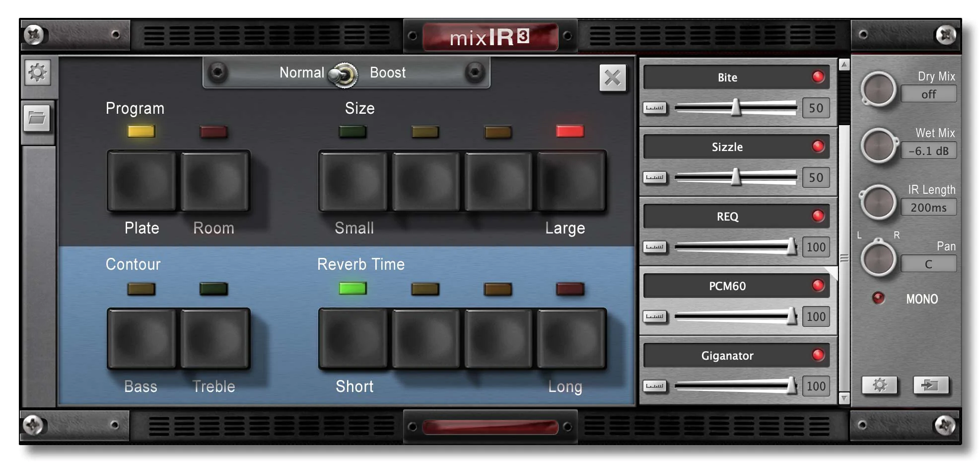Image resolution: width=980 pixels, height=463 pixels.
Task: Click the Normal label text
Action: [302, 73]
